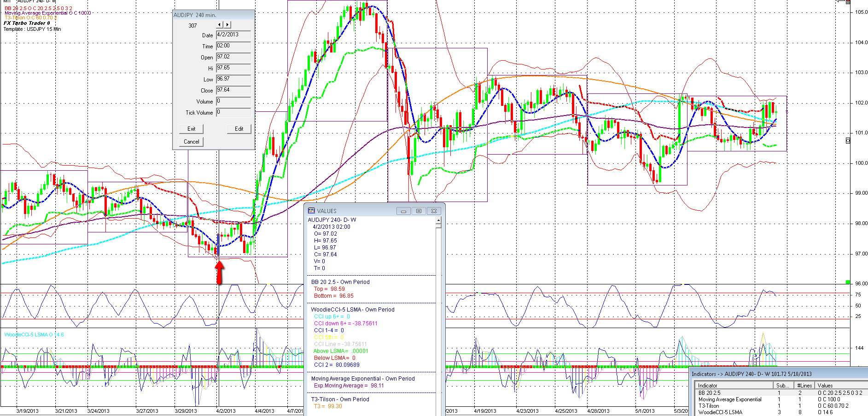Select the T3-Tilson indicator row

[x=781, y=406]
